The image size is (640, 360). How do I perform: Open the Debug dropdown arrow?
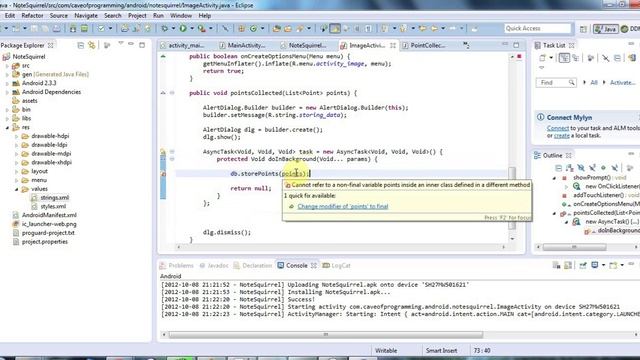(173, 28)
